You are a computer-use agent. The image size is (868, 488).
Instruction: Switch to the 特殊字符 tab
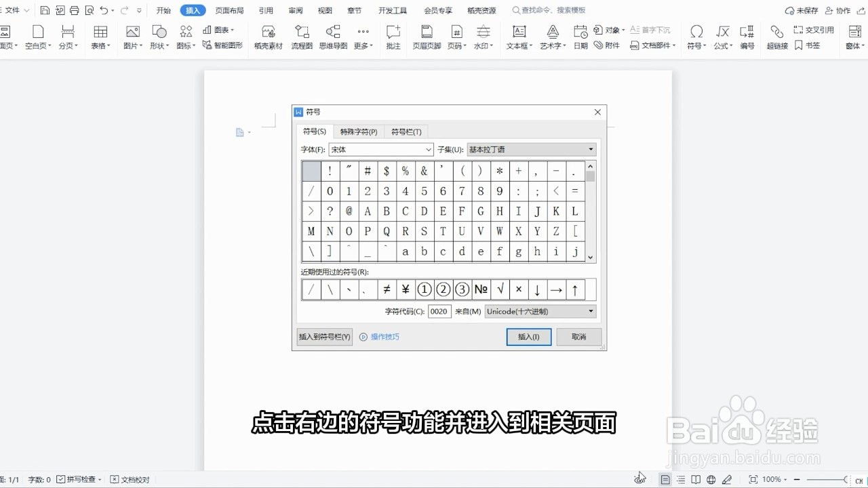click(x=359, y=131)
